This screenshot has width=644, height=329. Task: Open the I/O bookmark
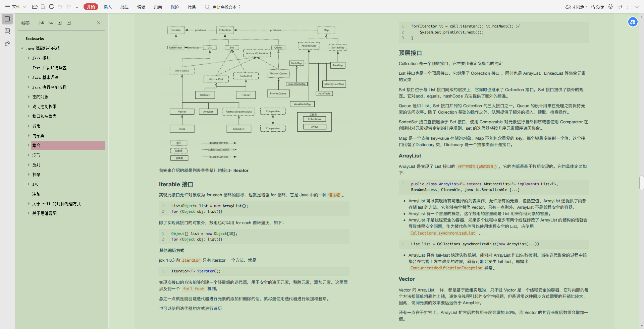click(x=35, y=184)
